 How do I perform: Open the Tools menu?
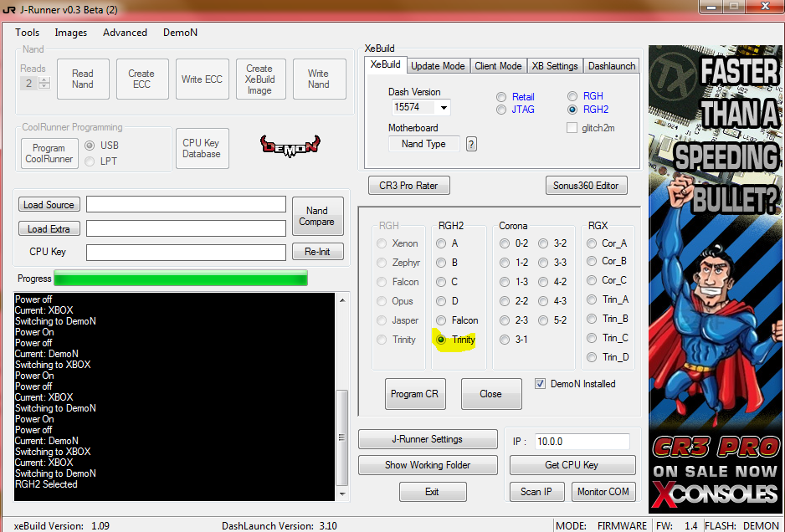[x=27, y=33]
